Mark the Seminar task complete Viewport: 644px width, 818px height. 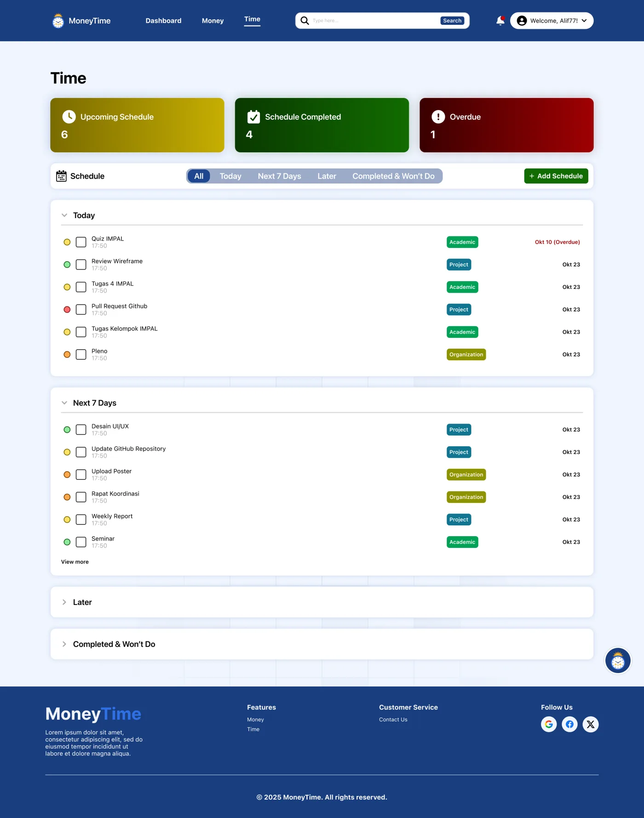[81, 542]
